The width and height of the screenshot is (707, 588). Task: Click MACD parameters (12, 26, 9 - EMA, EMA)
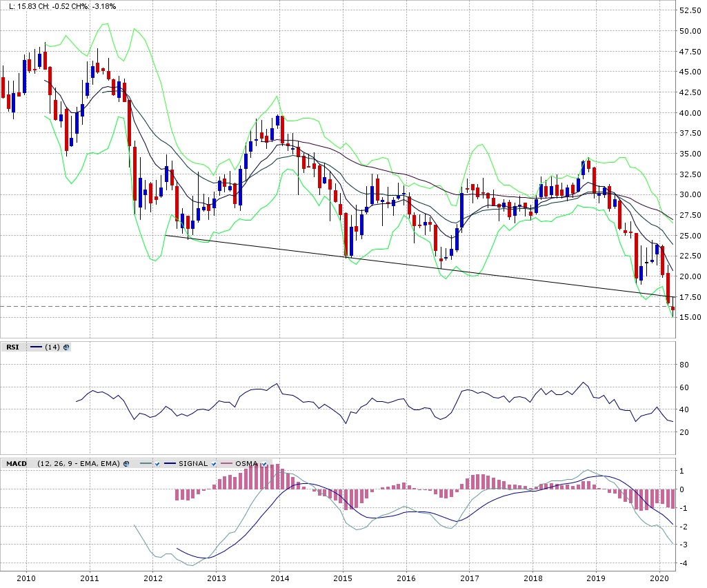pos(79,464)
